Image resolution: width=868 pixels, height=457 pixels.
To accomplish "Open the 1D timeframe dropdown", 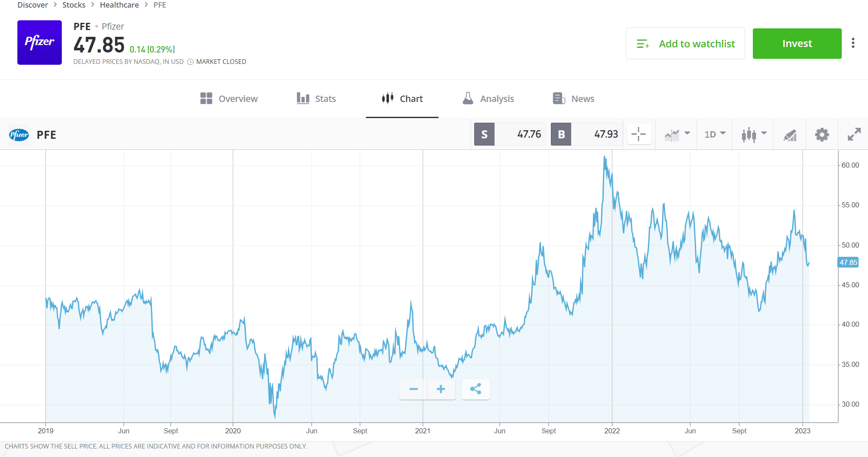I will (714, 134).
